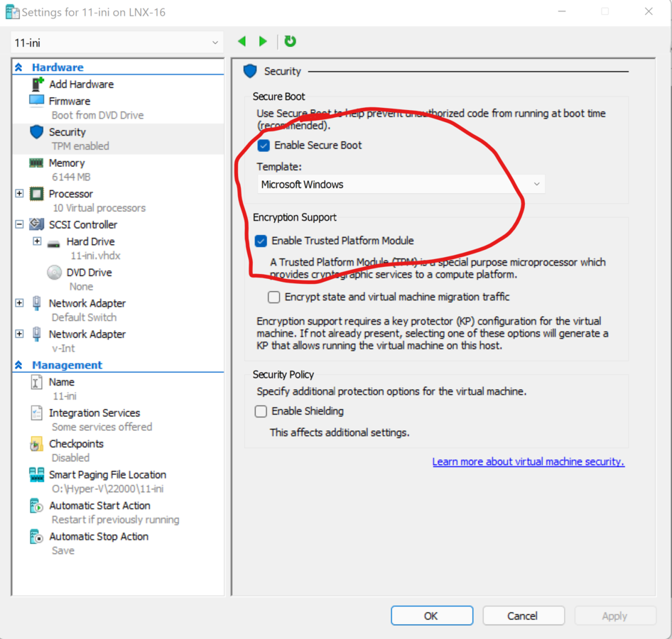
Task: Open Checkpoints settings icon
Action: click(36, 444)
